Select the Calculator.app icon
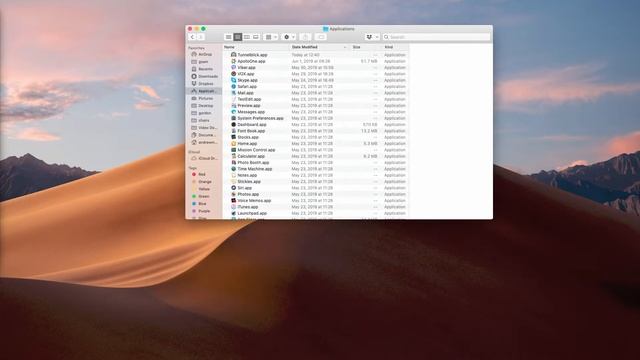Screen dimensions: 640x360 233,156
